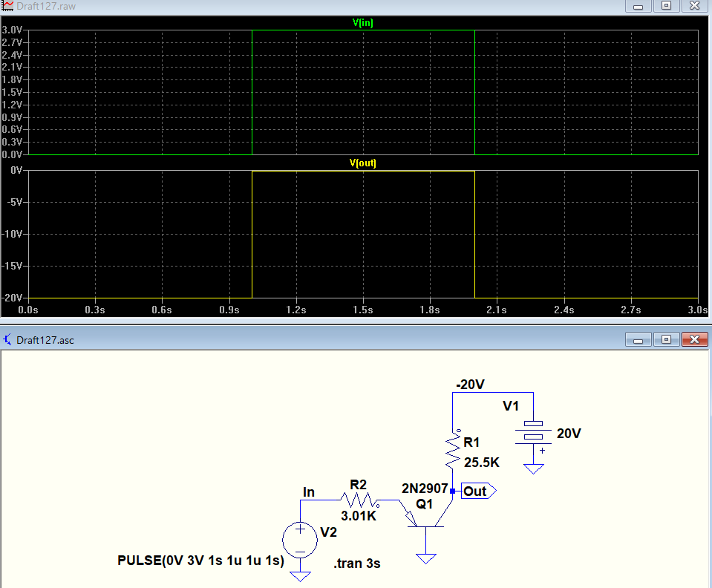Maximize the Draft127.raw waveform window
Viewport: 712px width, 588px height.
[x=666, y=6]
